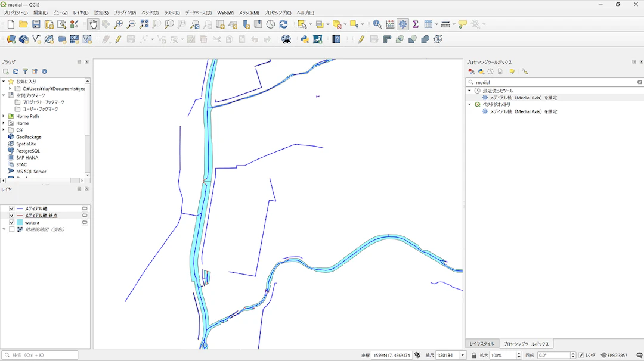This screenshot has width=644, height=361.
Task: Open the Processing Toolbox gear icon
Action: pos(403,24)
